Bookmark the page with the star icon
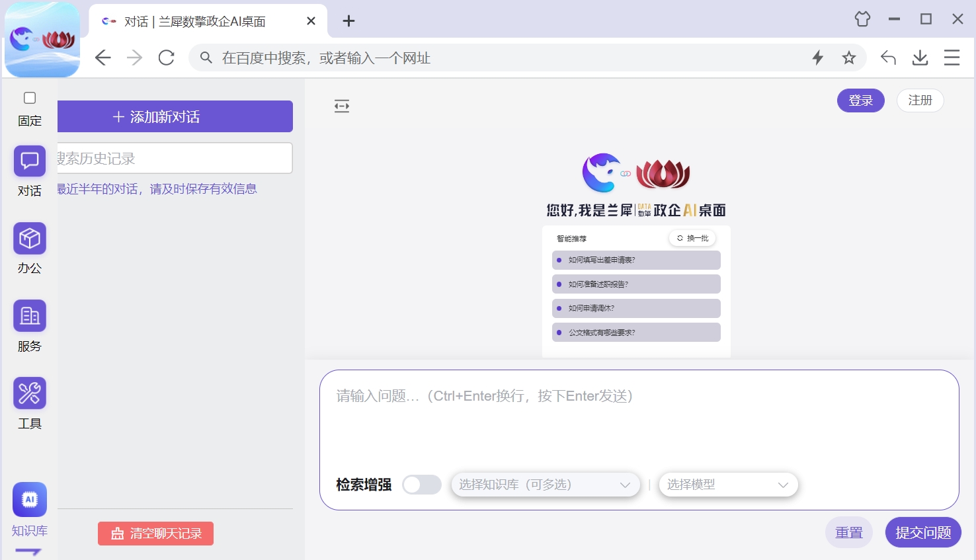 pos(849,58)
